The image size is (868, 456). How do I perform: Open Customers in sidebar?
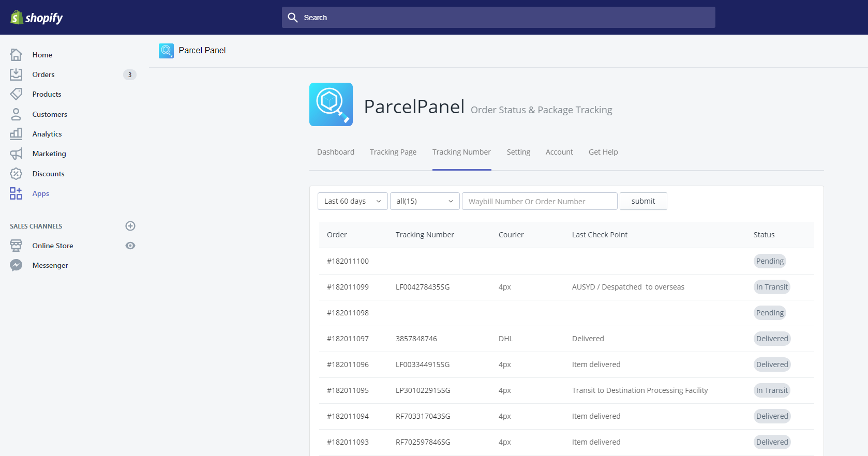click(50, 114)
